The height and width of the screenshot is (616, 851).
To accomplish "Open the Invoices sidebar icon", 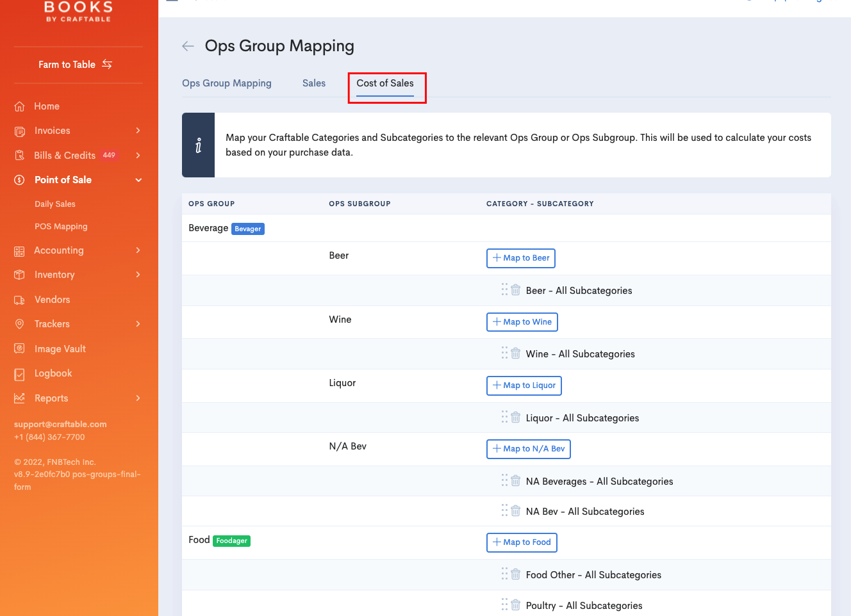I will [x=19, y=131].
